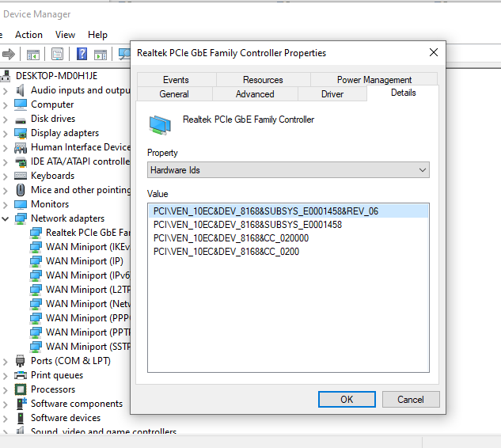This screenshot has height=448, width=501.
Task: Expand the Audio inputs and outputs node
Action: click(x=5, y=91)
